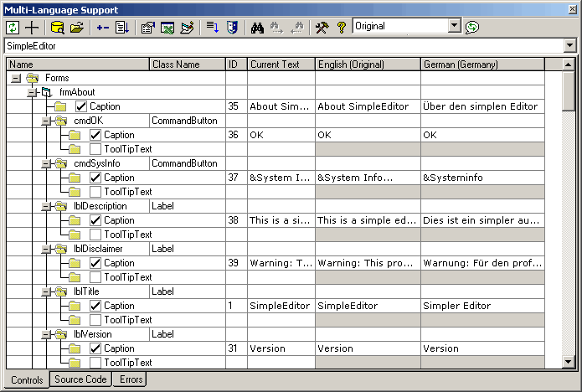Click the open folder toolbar icon
Image resolution: width=582 pixels, height=392 pixels.
[x=77, y=27]
